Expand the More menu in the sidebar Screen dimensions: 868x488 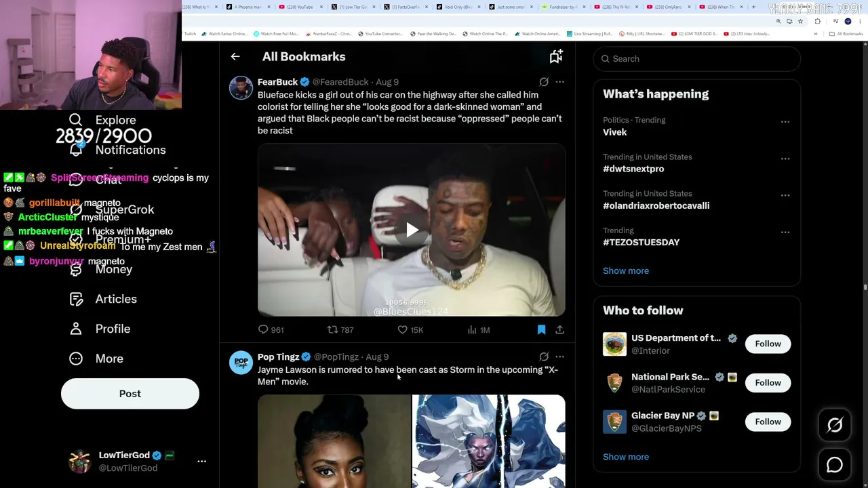(x=96, y=359)
